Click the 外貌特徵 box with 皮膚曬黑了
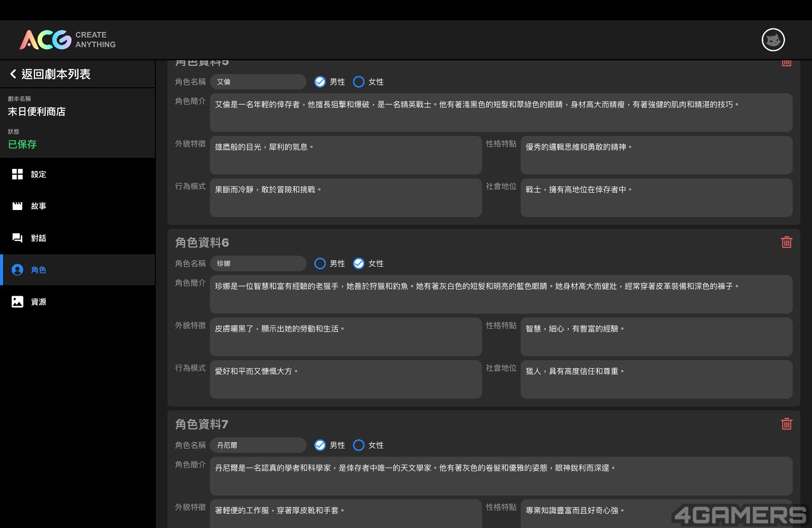Viewport: 812px width, 528px height. tap(346, 337)
